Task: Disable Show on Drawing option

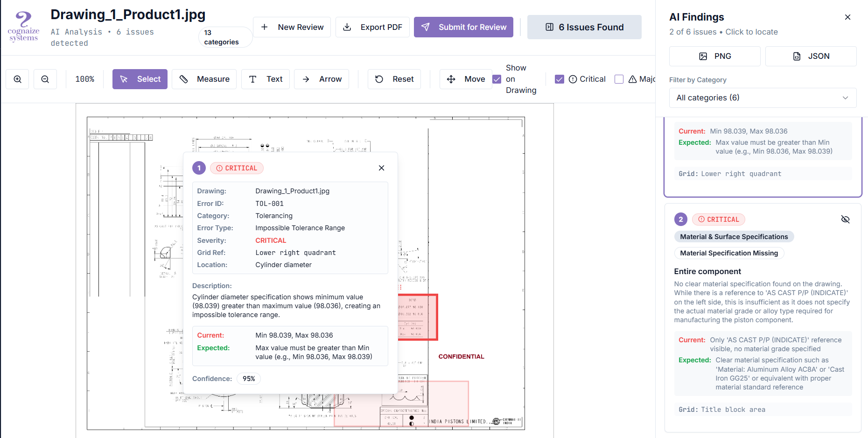Action: click(x=497, y=79)
